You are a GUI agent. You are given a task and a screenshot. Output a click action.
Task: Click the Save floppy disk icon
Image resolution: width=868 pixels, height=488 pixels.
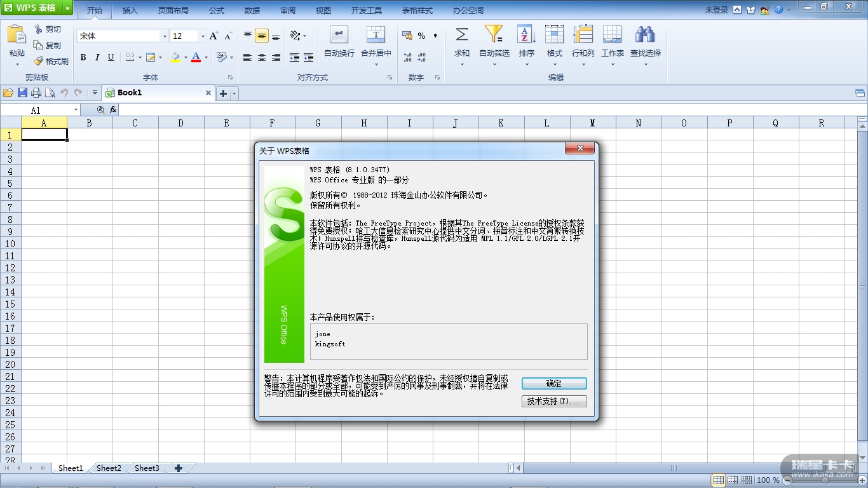coord(22,93)
